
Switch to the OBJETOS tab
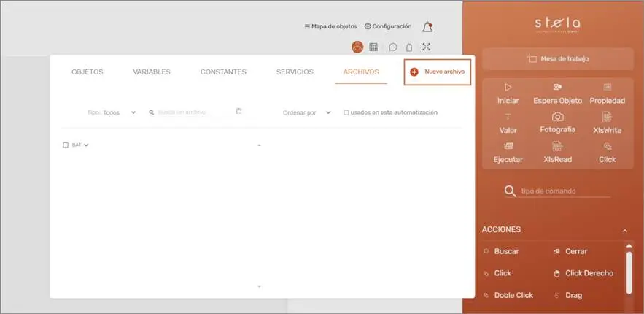point(87,72)
